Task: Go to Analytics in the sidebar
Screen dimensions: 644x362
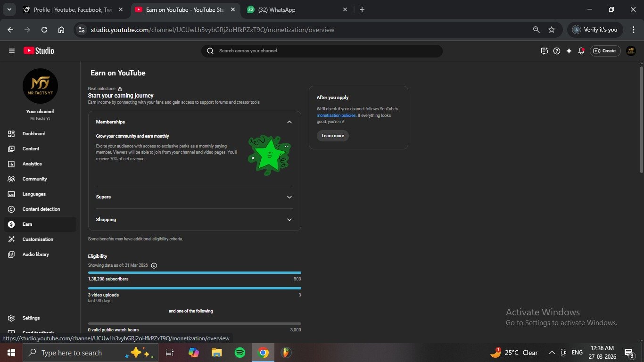Action: pos(32,164)
